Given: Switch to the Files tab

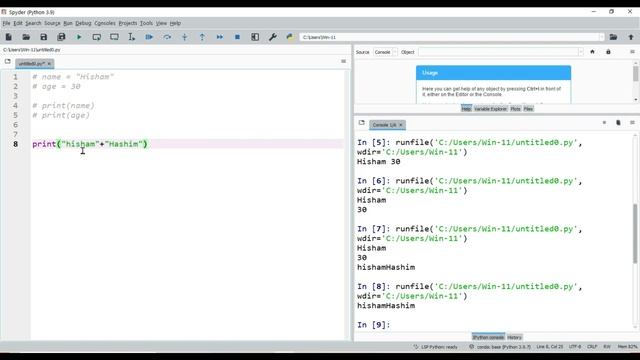Looking at the screenshot, I should coord(528,109).
